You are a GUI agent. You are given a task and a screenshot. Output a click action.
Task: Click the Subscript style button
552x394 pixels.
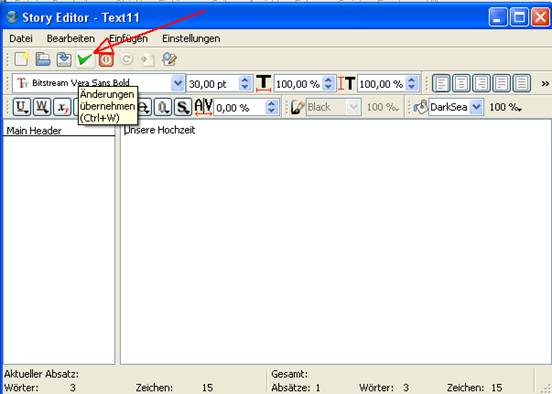click(x=62, y=107)
